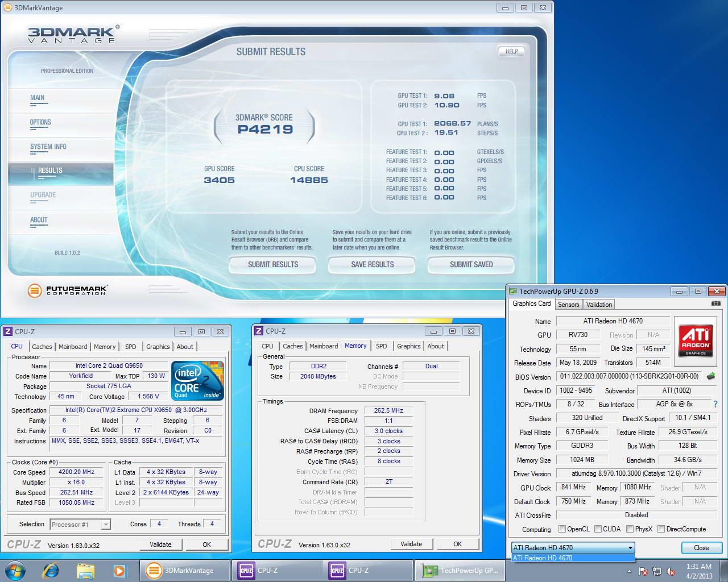Open the About tab in left CPU-Z

tap(185, 347)
